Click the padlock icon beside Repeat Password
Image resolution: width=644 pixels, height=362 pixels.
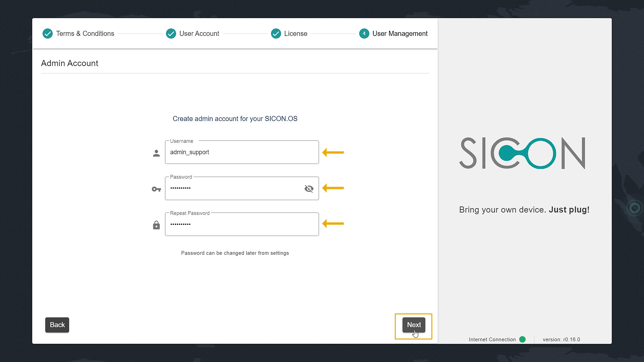click(x=156, y=225)
